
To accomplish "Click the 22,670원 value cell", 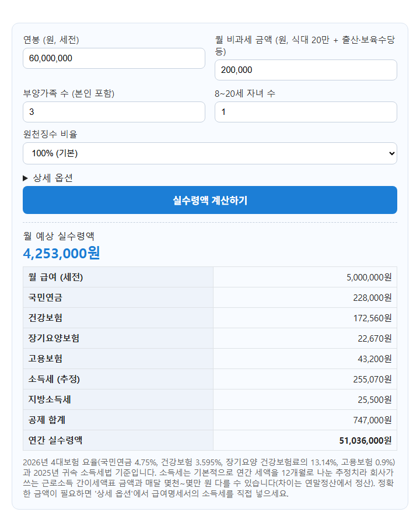I will coord(305,338).
